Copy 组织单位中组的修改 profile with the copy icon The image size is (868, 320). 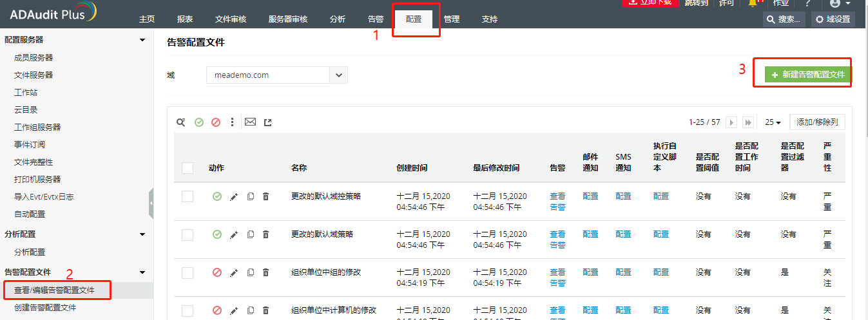251,272
